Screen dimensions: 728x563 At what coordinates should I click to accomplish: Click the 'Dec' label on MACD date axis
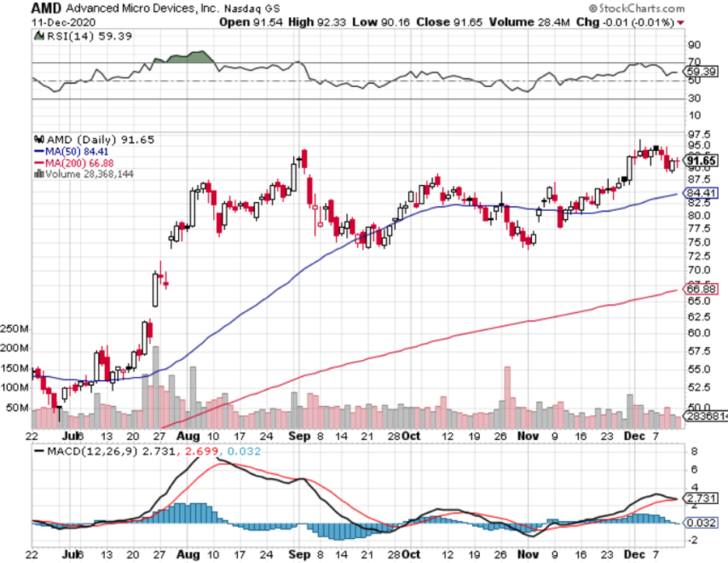(x=634, y=554)
